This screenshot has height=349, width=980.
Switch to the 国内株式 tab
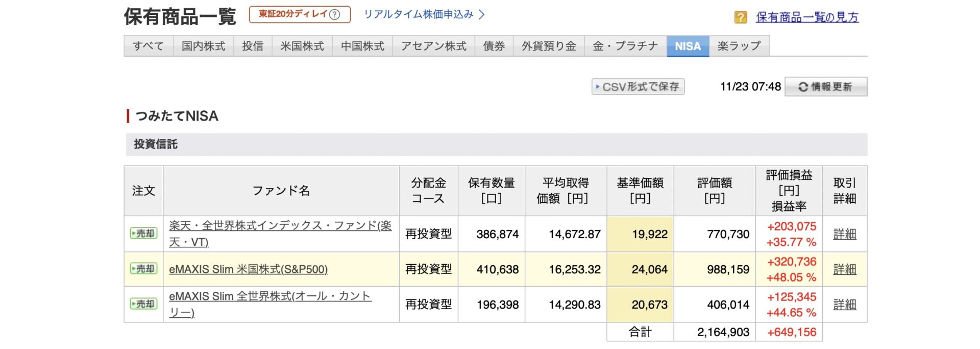pyautogui.click(x=203, y=46)
